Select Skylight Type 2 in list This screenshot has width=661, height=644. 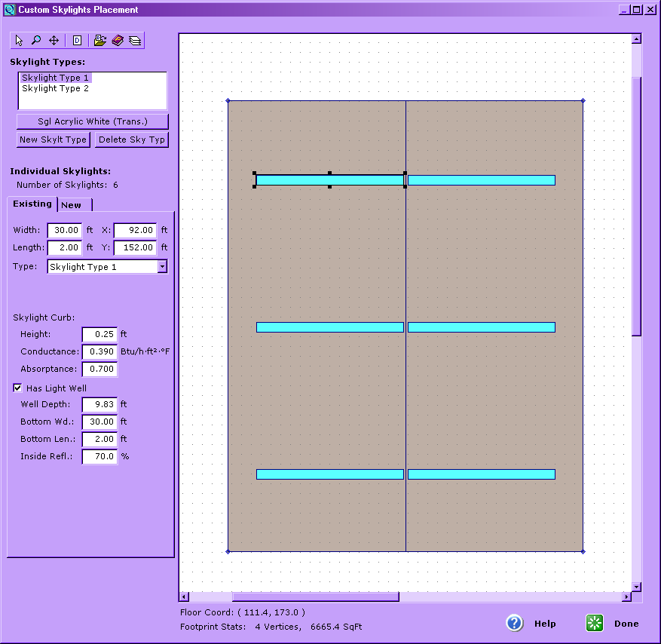click(x=55, y=89)
